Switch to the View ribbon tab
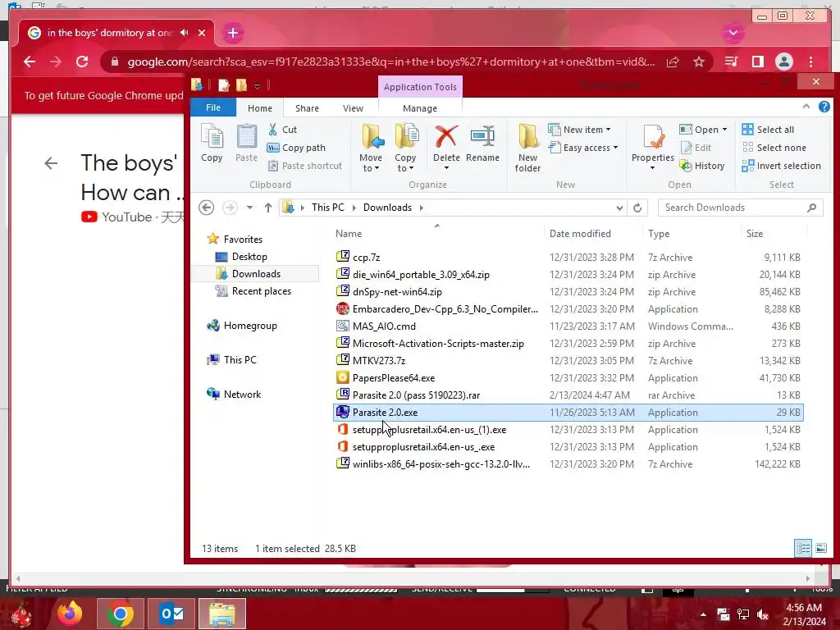Viewport: 840px width, 630px height. 353,108
